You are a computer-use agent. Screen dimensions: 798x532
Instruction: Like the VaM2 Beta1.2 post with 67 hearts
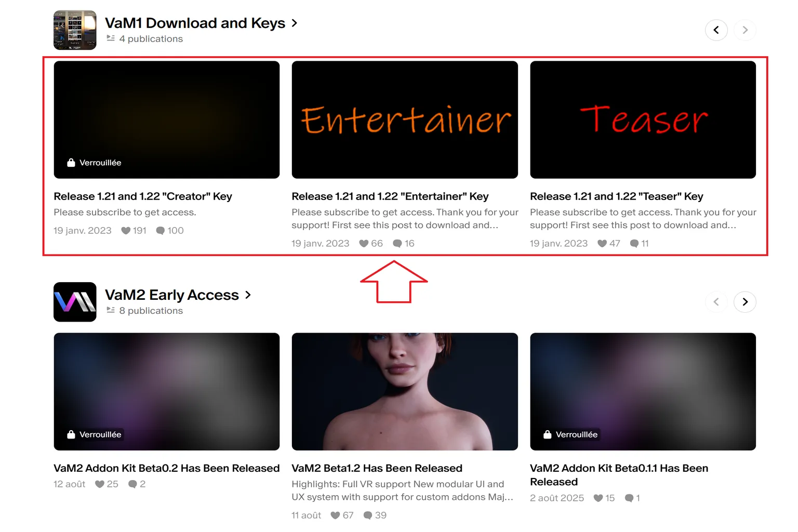point(335,515)
